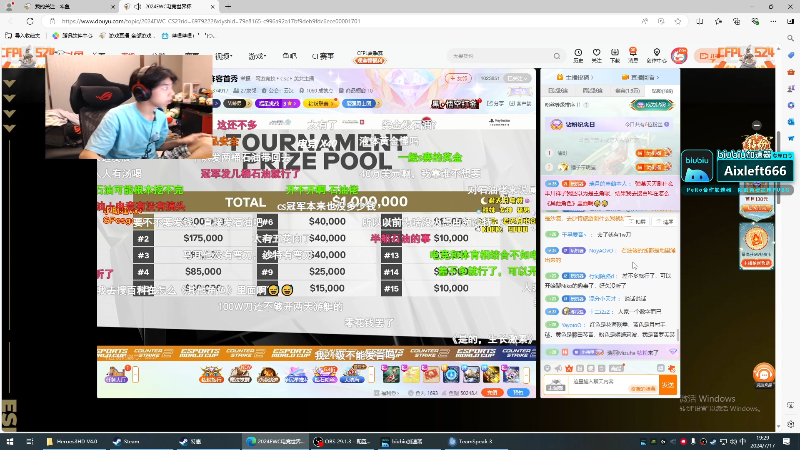This screenshot has width=800, height=450.
Task: Click the orange send button in chat
Action: click(668, 385)
